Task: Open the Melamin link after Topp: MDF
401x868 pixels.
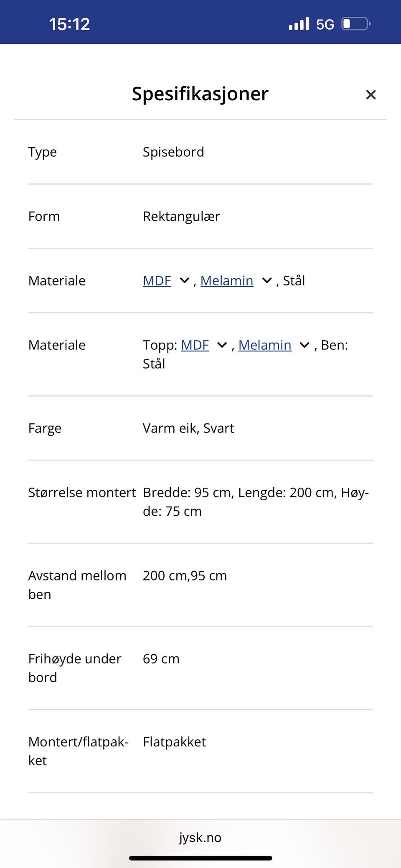Action: click(265, 345)
